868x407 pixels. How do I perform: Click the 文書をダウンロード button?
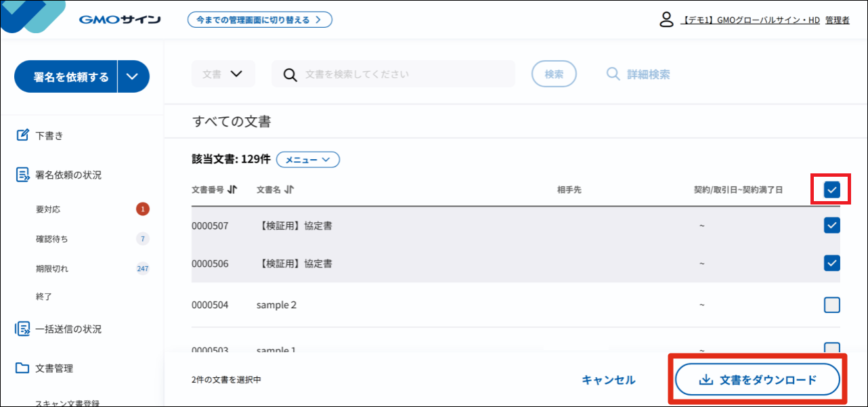(x=758, y=380)
